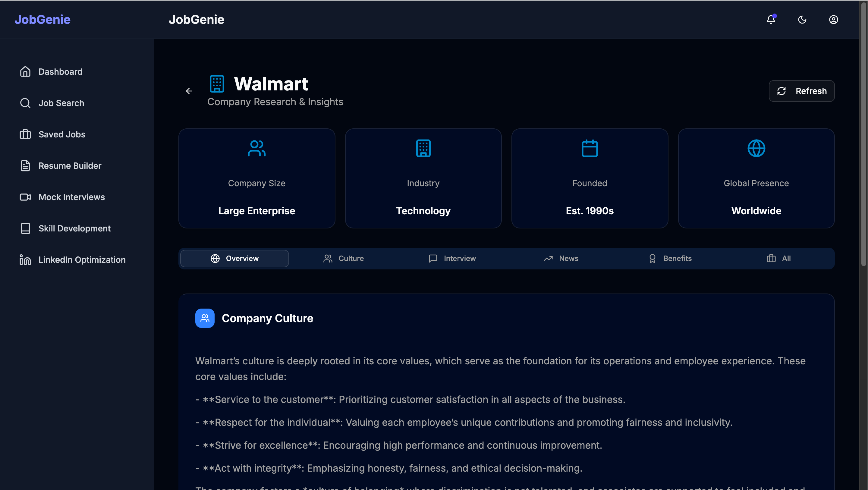Switch to the Benefits tab
The width and height of the screenshot is (868, 490).
click(669, 258)
